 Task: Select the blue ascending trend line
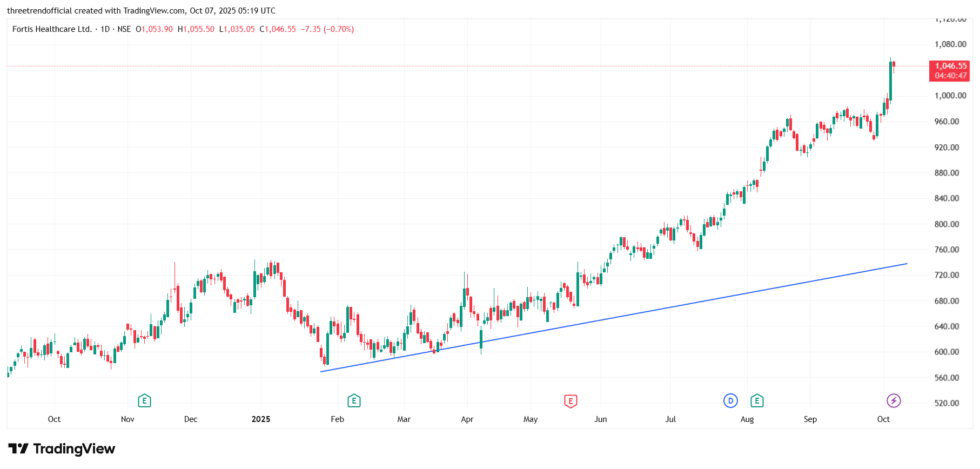tap(614, 318)
